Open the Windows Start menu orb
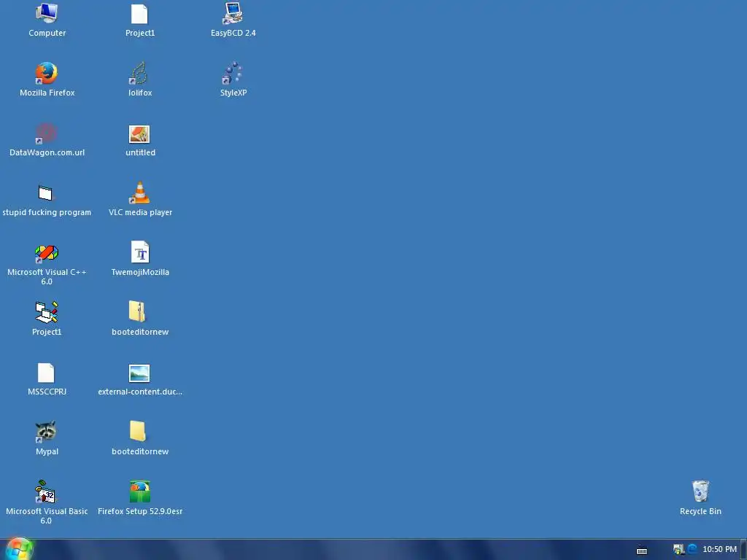 tap(19, 549)
